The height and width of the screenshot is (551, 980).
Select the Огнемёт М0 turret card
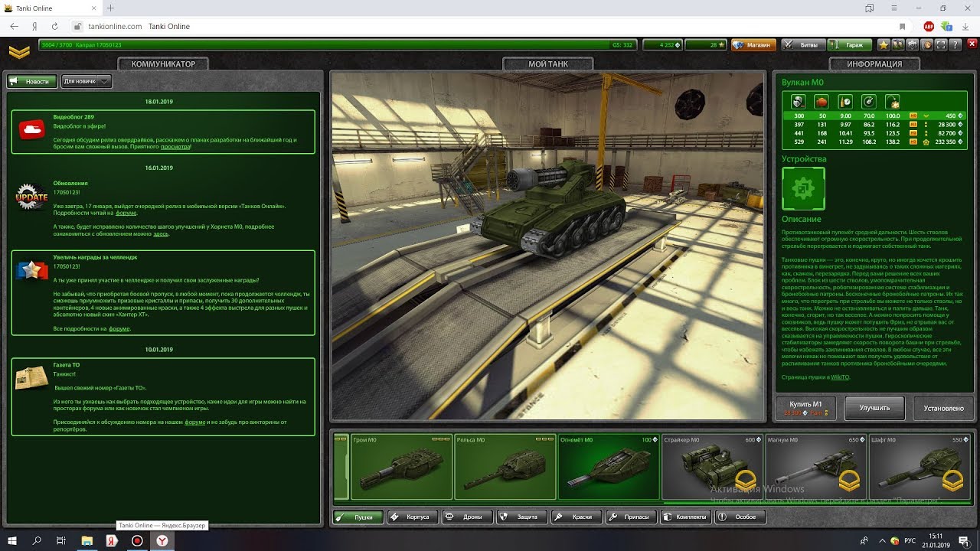click(x=609, y=467)
